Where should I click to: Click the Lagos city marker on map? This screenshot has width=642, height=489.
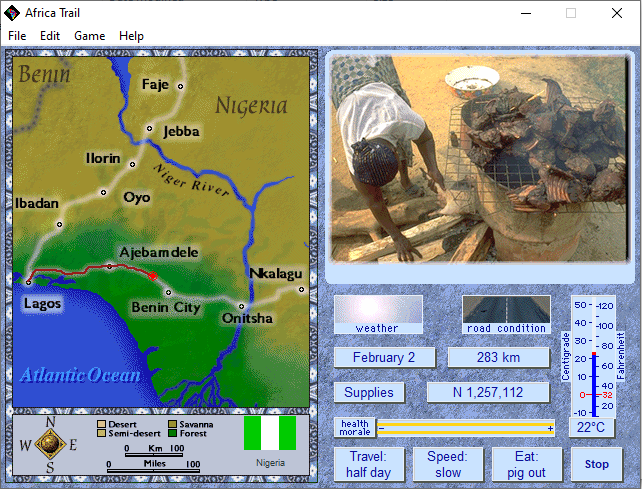click(x=27, y=283)
